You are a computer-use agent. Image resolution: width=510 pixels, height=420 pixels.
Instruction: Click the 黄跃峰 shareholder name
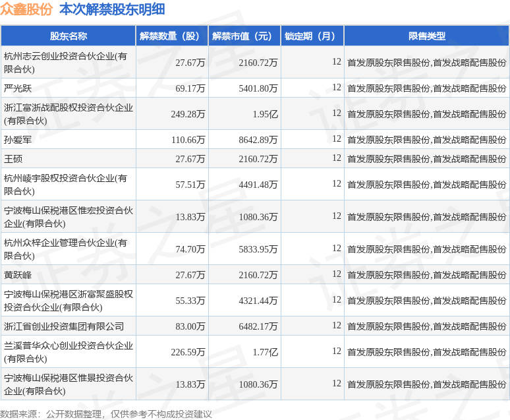pyautogui.click(x=18, y=275)
